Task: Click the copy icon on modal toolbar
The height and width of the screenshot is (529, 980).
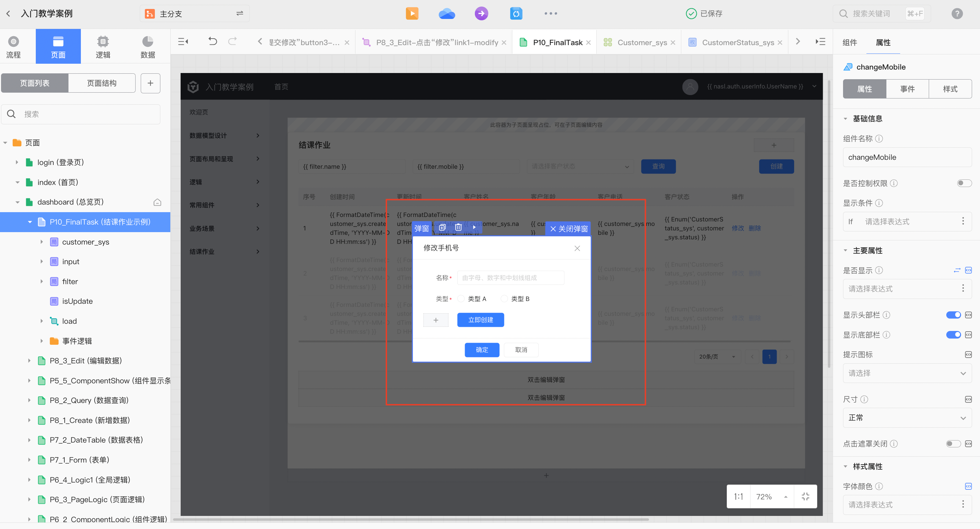Action: [442, 228]
